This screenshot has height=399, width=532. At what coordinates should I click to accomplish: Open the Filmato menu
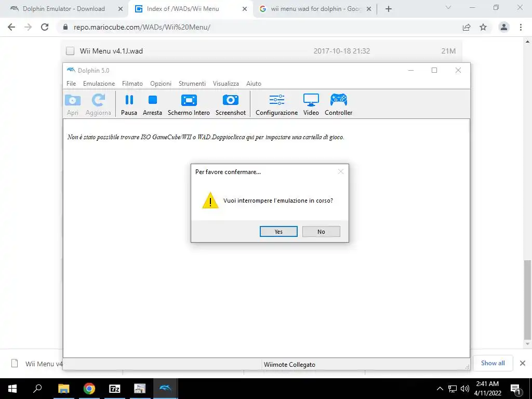[x=132, y=84]
